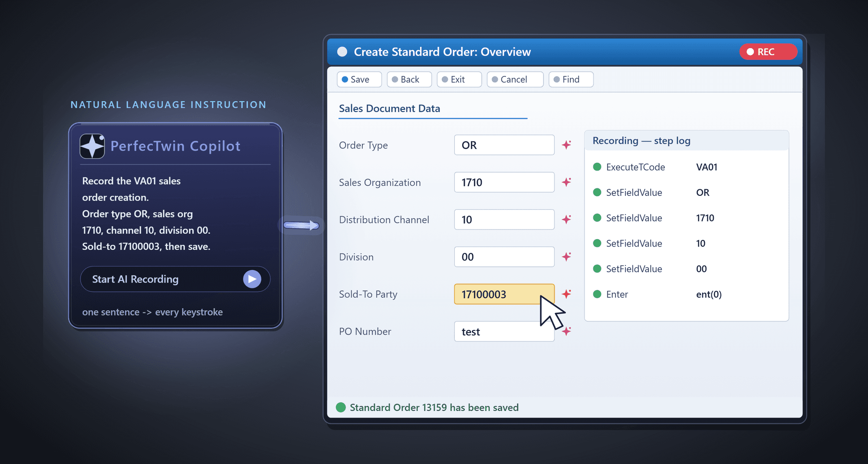Click the sparkle icon beside Distribution Channel
Image resolution: width=868 pixels, height=464 pixels.
(x=566, y=219)
